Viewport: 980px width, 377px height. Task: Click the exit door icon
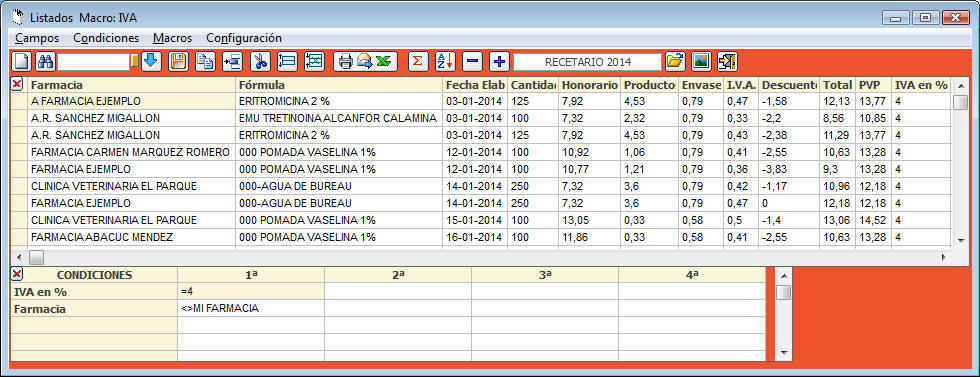pyautogui.click(x=728, y=61)
